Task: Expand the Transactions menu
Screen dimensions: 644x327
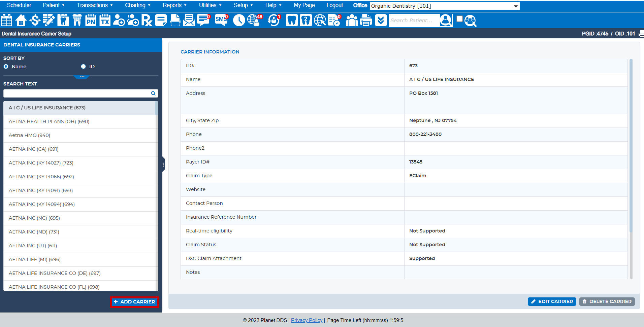Action: (95, 5)
